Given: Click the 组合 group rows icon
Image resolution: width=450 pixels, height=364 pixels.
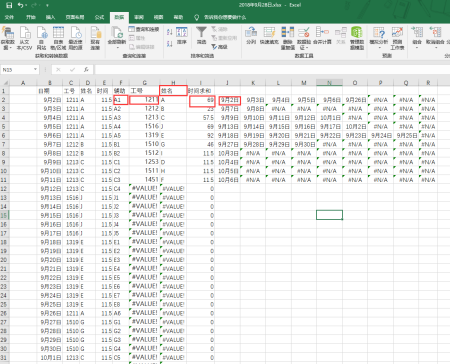Looking at the screenshot, I should click(x=417, y=38).
